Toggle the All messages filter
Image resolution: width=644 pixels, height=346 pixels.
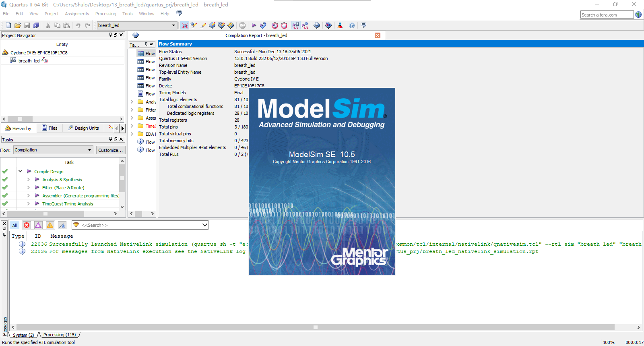(14, 225)
